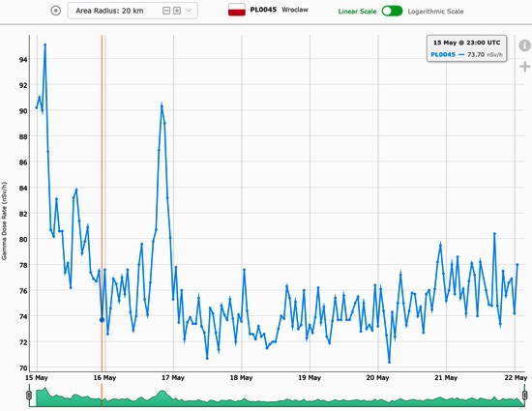
Task: Open the info icon at chart right
Action: click(x=524, y=45)
